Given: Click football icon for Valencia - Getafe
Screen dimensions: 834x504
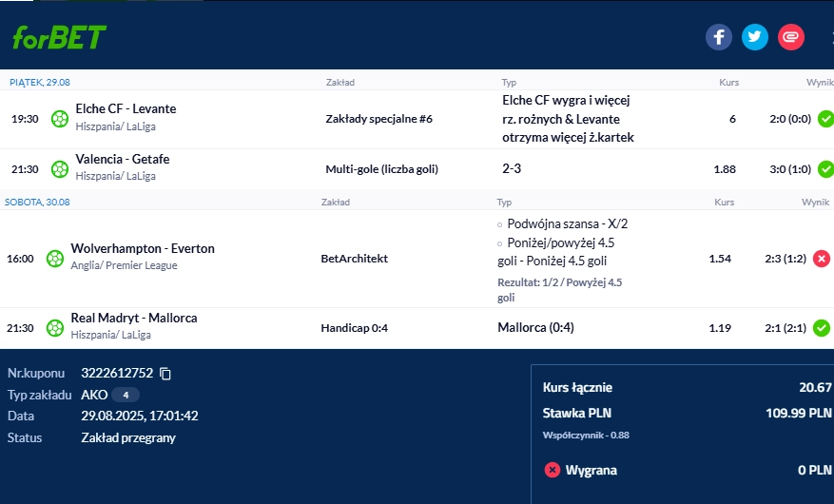Looking at the screenshot, I should (60, 169).
